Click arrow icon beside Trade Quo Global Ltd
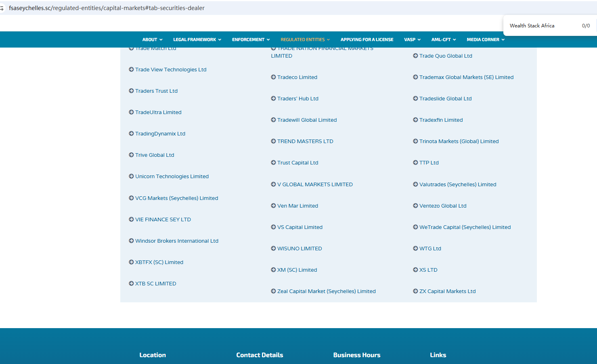The image size is (597, 364). point(415,56)
